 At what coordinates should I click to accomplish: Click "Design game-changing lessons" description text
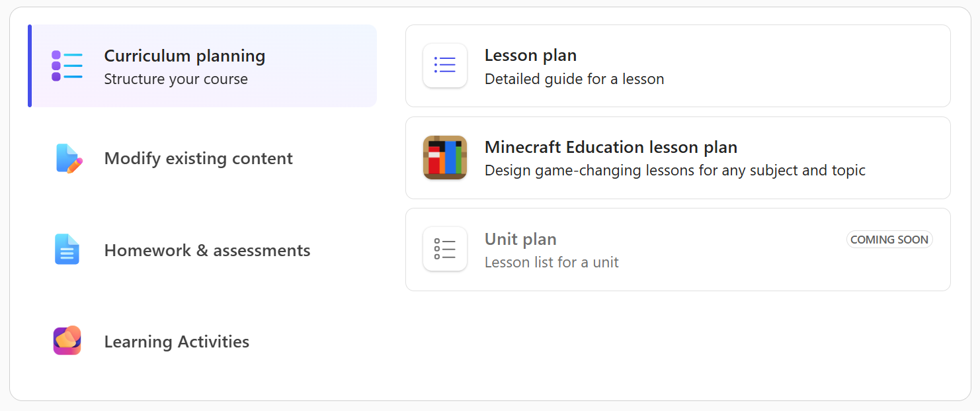tap(674, 171)
